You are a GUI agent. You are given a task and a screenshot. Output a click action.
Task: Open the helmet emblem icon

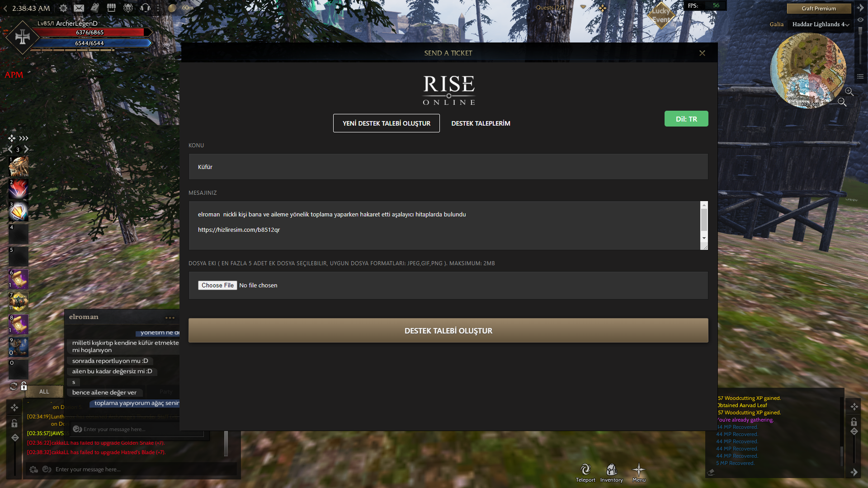pos(128,8)
